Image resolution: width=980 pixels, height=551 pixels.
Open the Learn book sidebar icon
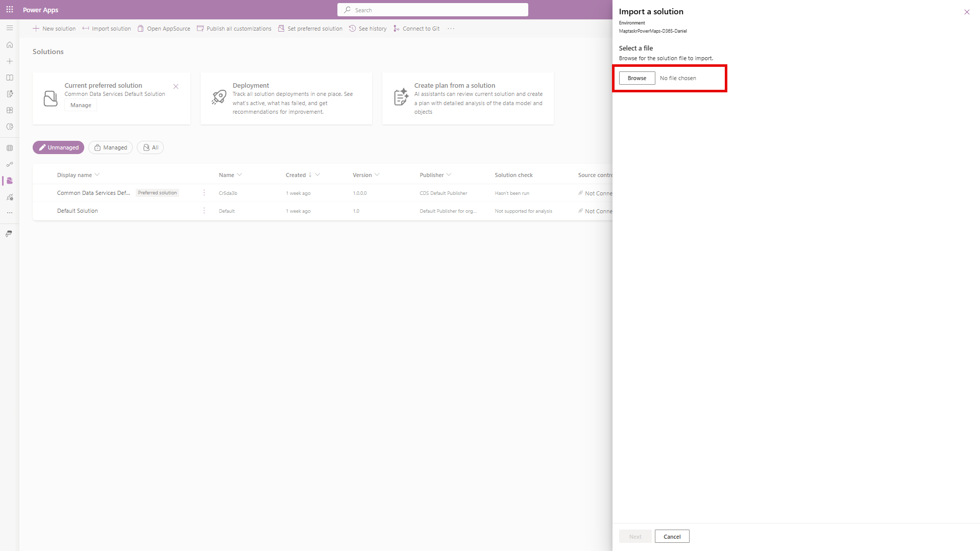pos(10,78)
